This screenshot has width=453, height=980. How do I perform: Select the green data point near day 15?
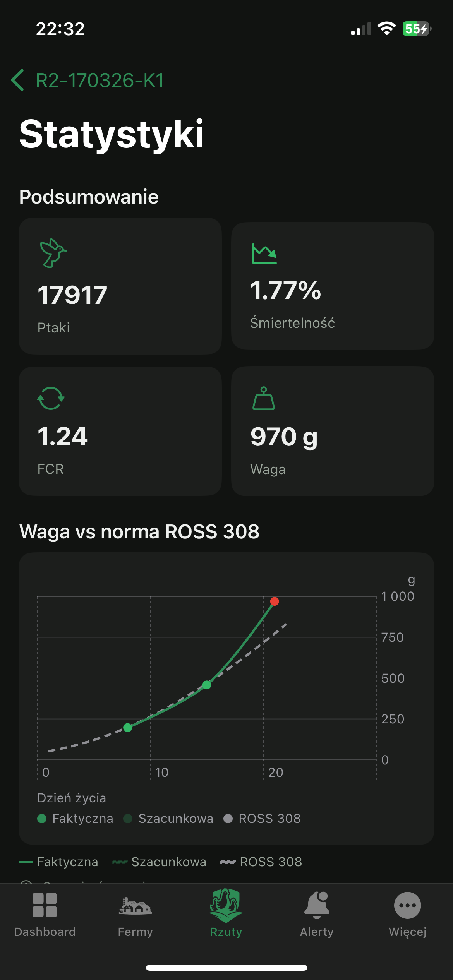pyautogui.click(x=207, y=685)
